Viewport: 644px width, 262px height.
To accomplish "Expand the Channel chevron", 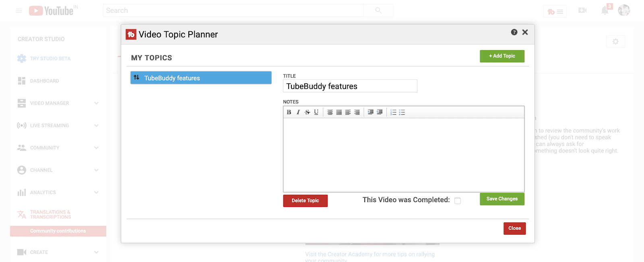I will click(x=96, y=170).
